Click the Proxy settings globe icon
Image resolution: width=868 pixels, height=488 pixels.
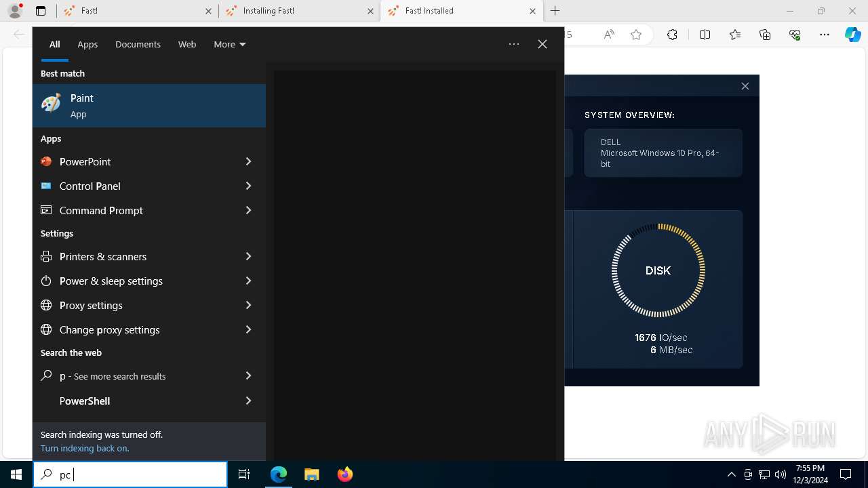[x=46, y=305]
